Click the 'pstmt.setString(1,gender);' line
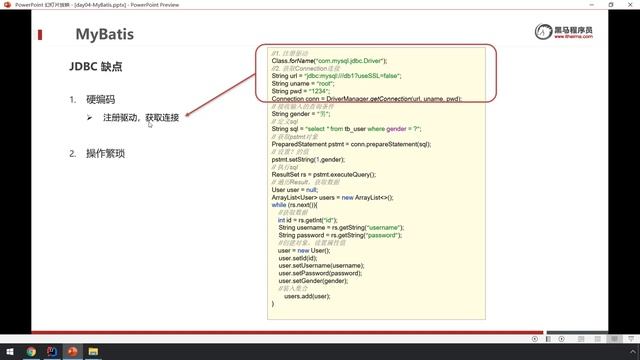The height and width of the screenshot is (360, 640). [308, 160]
